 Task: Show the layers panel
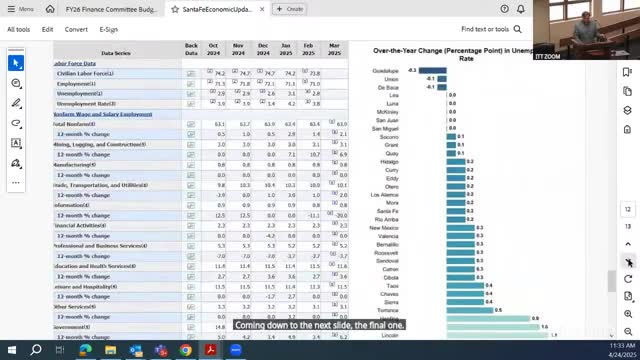[x=627, y=111]
